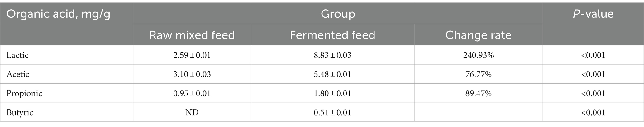Screen dimensions: 644x127
Task: Select the value 3.10 ± 0.03
Action: coord(192,74)
